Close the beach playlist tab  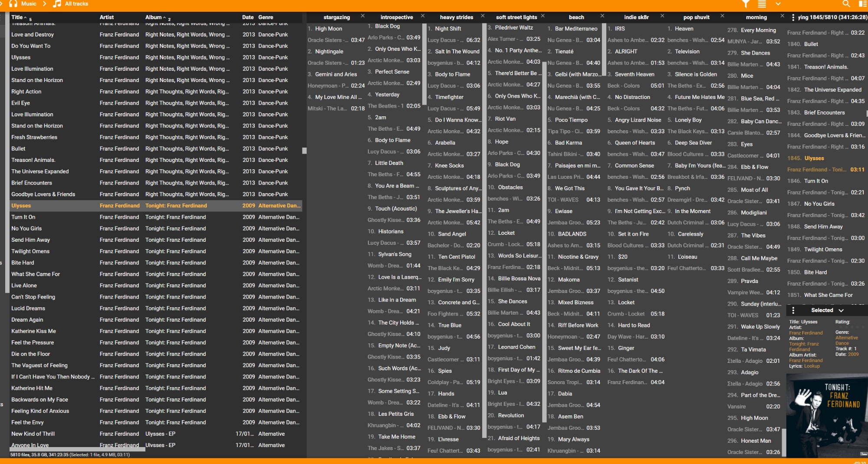click(x=602, y=16)
